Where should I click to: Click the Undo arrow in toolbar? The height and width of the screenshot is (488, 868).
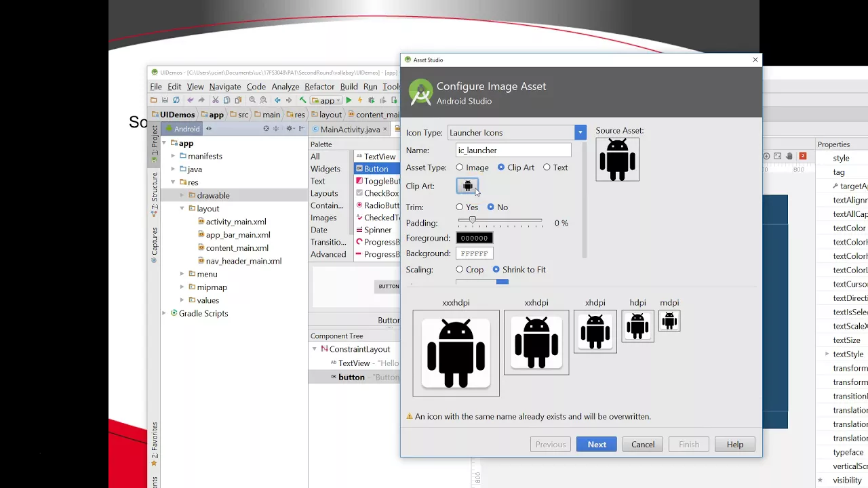191,100
